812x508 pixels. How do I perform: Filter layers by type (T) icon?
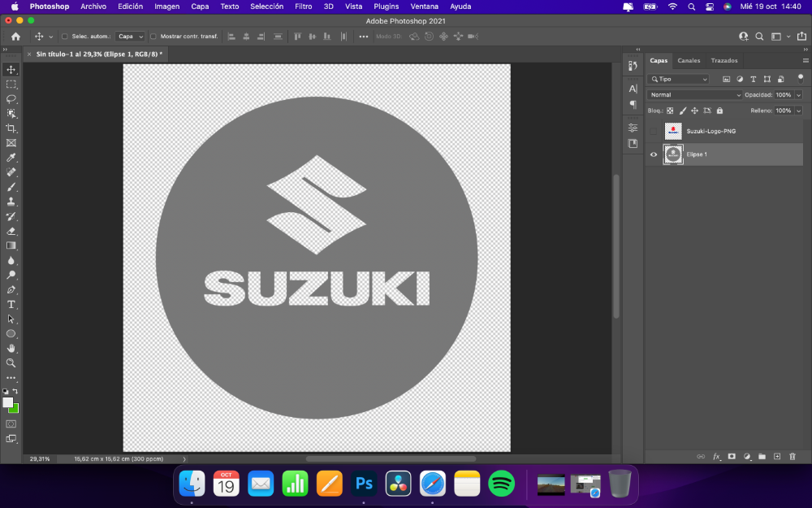tap(754, 80)
